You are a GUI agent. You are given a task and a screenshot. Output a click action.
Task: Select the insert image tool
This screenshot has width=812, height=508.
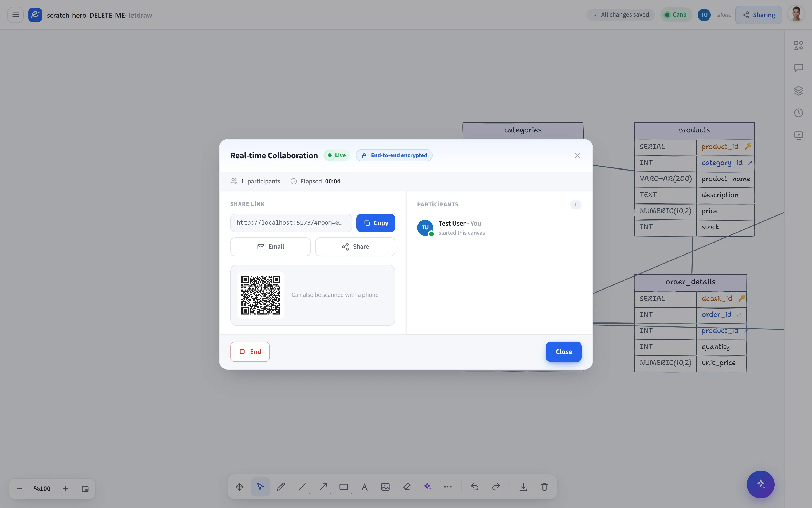click(385, 487)
